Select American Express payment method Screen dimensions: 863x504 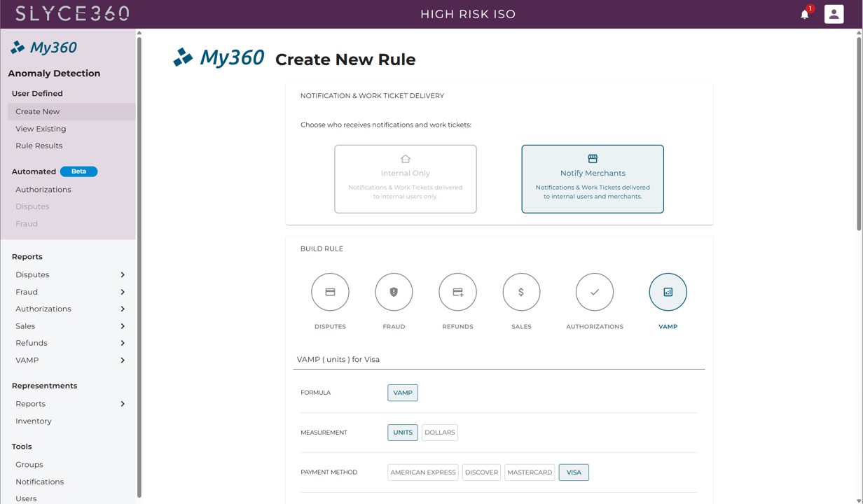point(423,472)
